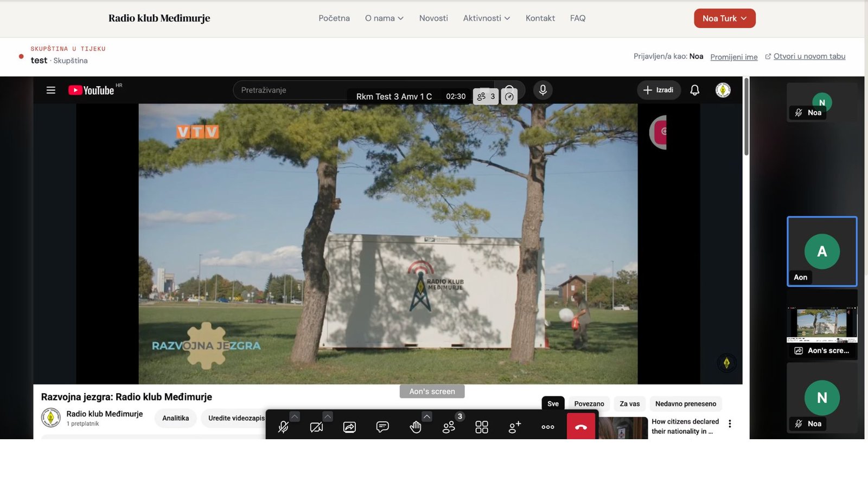Expand audio options arrow above microphone
This screenshot has width=868, height=488.
tap(295, 416)
